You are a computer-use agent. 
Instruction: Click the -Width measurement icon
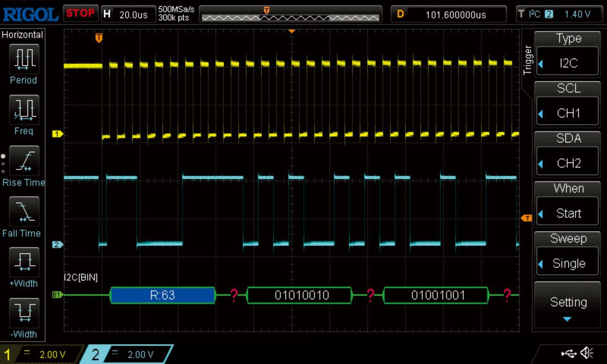pos(24,313)
